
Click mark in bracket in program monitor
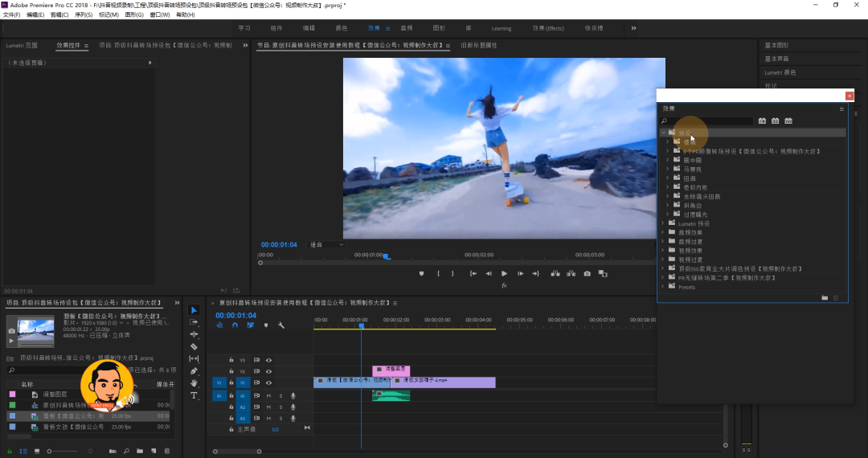point(439,274)
